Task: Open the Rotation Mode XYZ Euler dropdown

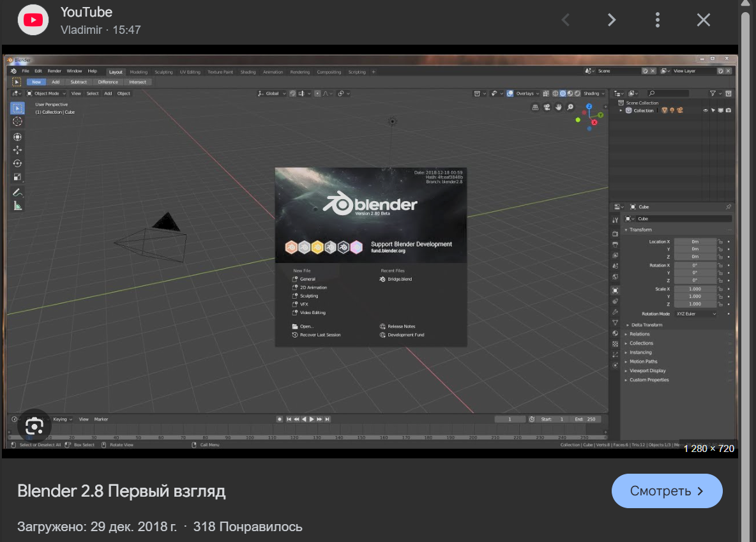Action: point(696,314)
